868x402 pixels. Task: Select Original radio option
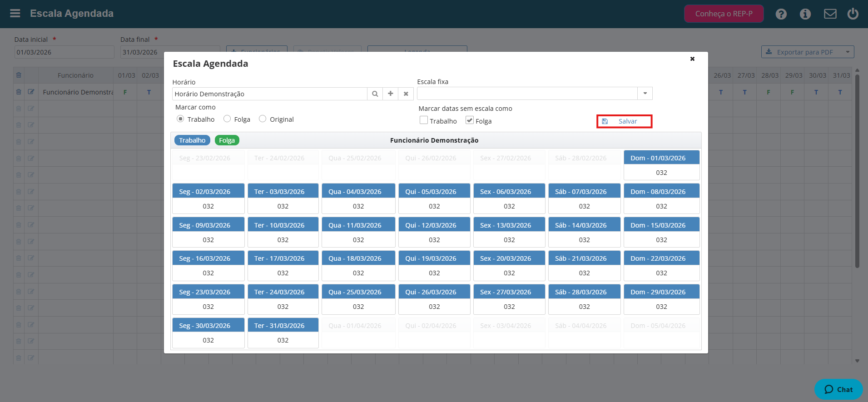(x=263, y=119)
